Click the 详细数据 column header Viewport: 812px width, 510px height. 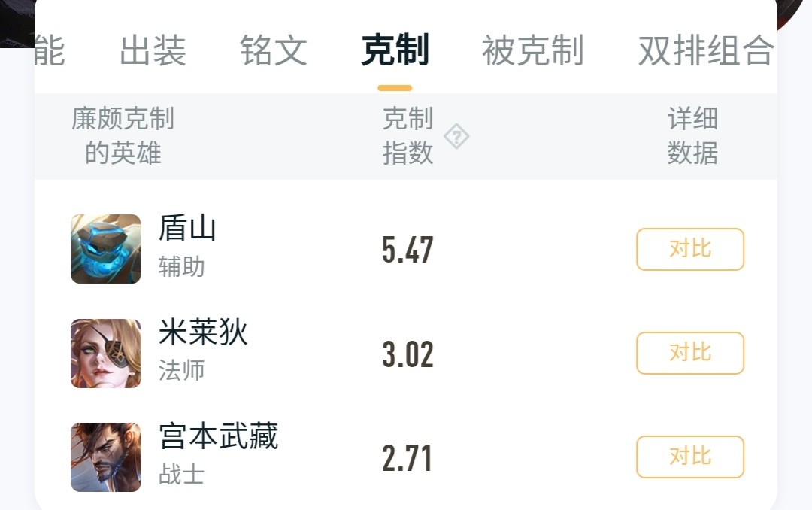pyautogui.click(x=692, y=136)
